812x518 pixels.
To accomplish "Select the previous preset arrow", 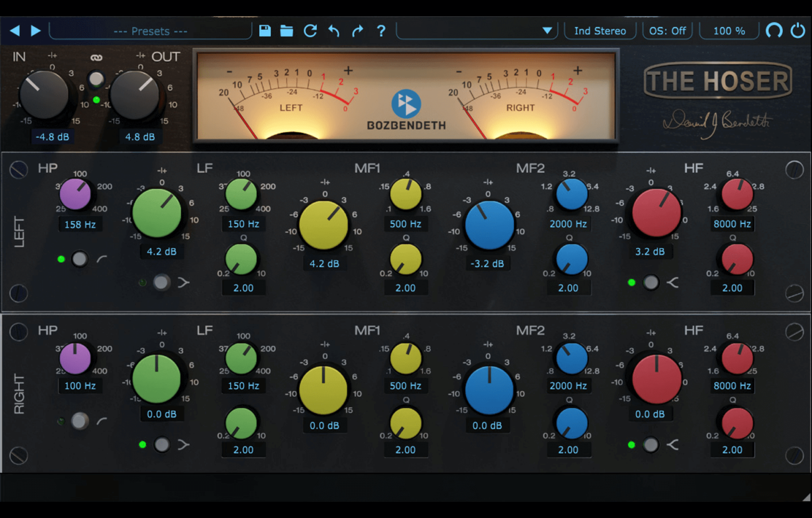I will point(15,31).
